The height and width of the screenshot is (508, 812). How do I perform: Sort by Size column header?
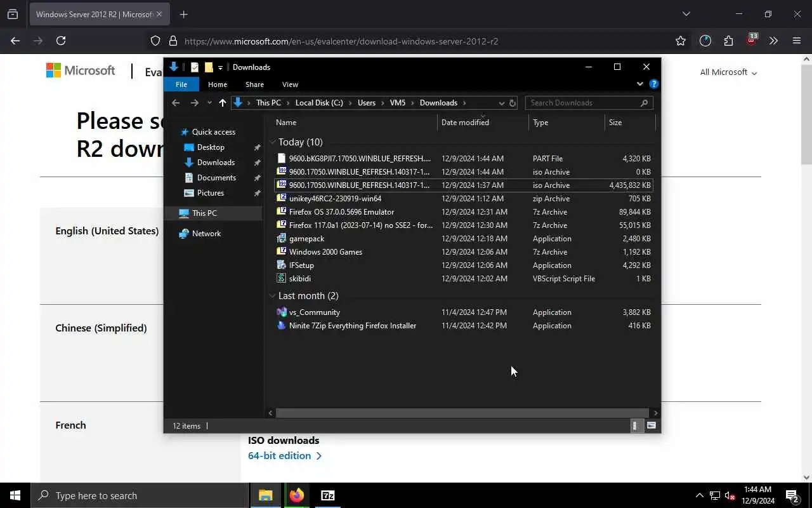tap(629, 123)
